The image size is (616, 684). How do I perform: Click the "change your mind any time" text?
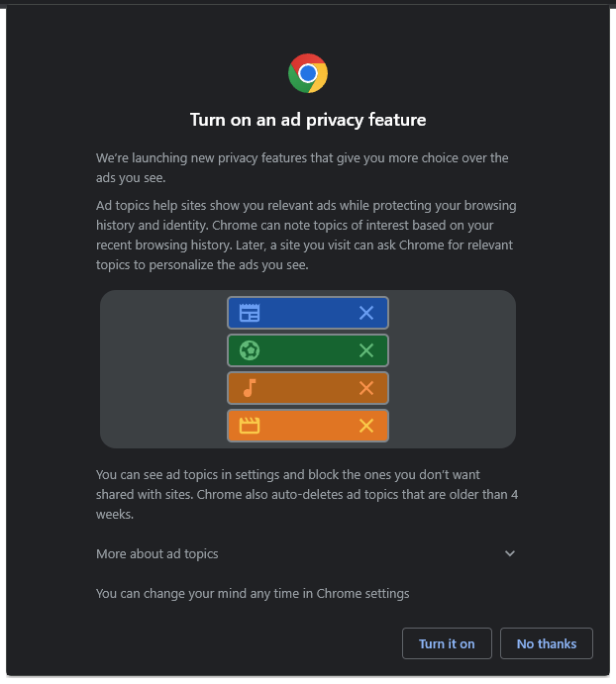click(x=253, y=593)
